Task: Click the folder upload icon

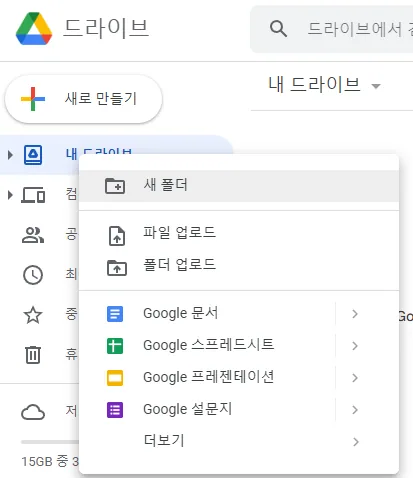Action: tap(117, 268)
